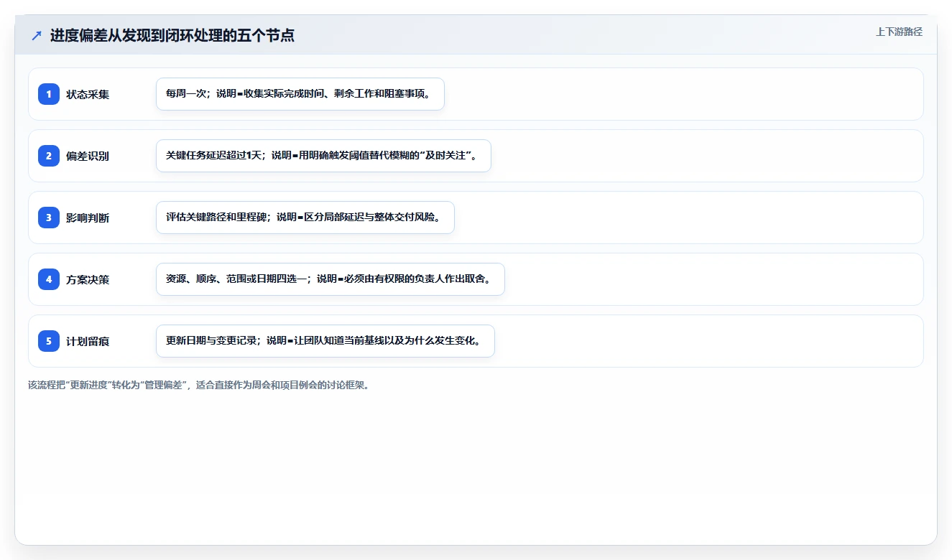Click the 关键任务延迟超过1天 description box

323,156
